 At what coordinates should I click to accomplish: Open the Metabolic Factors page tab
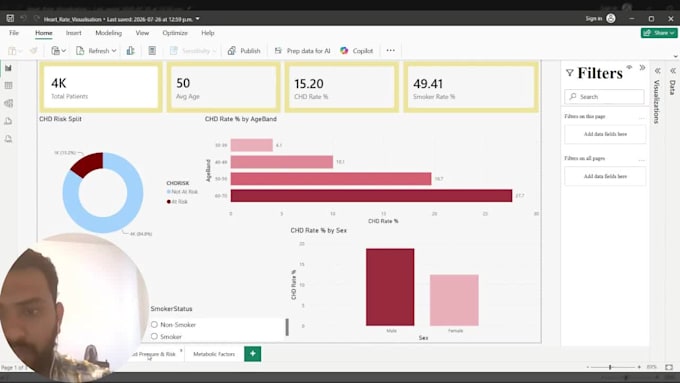coord(214,354)
